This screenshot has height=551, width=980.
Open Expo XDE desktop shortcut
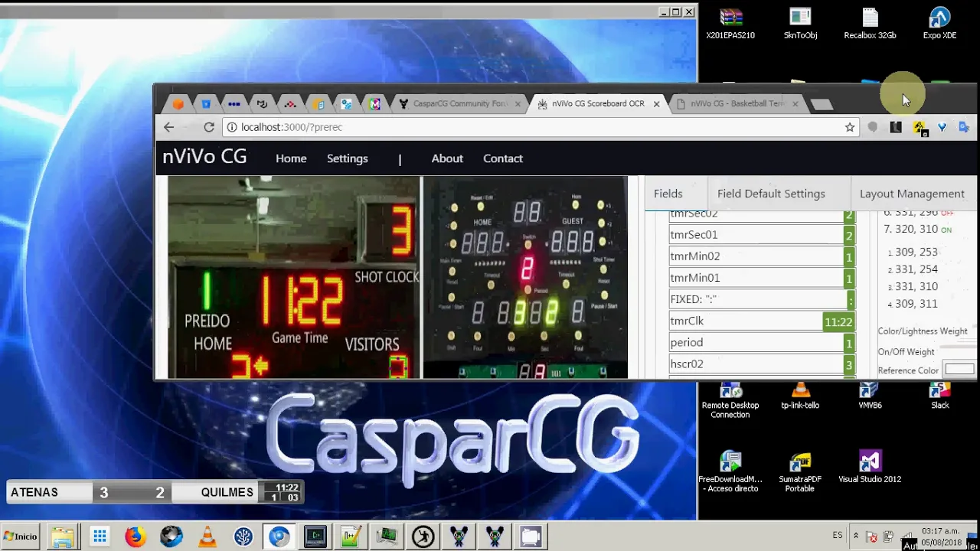coord(939,24)
